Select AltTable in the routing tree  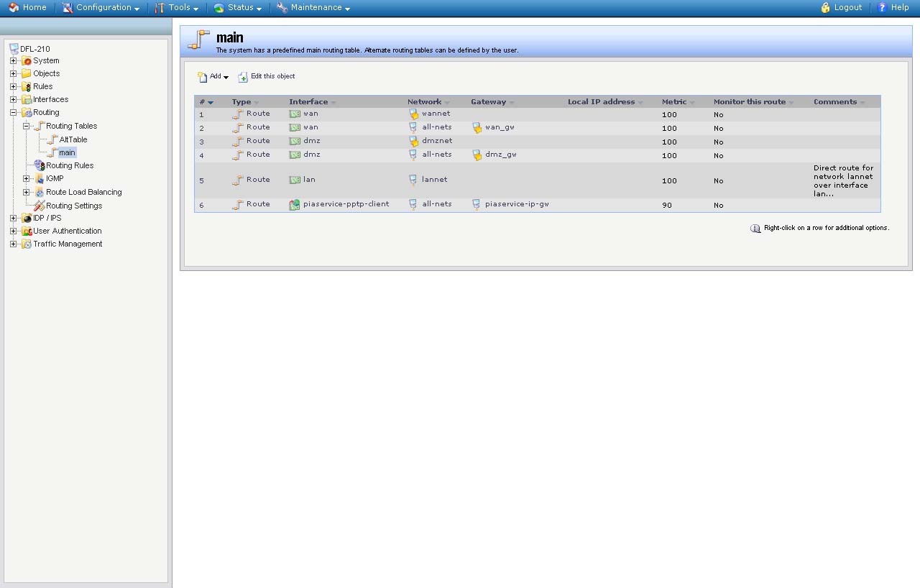tap(73, 139)
